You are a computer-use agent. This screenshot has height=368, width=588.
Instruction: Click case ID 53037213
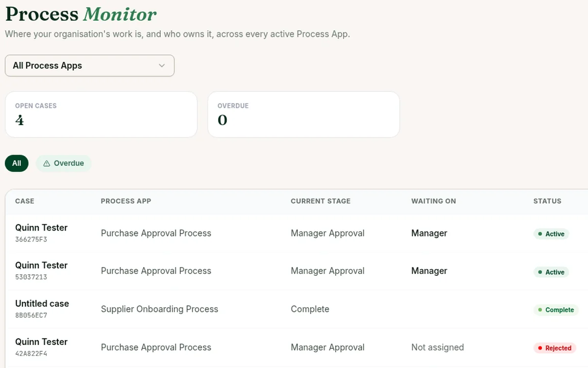pyautogui.click(x=31, y=277)
